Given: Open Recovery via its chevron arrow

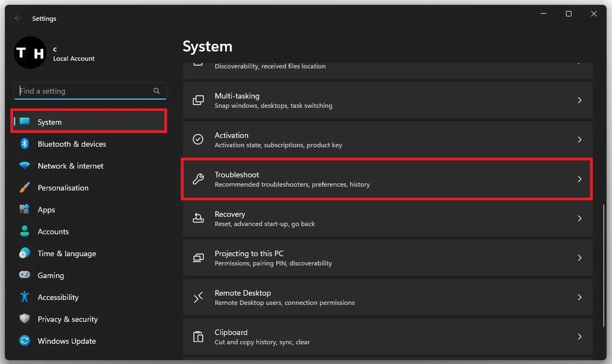Looking at the screenshot, I should [580, 218].
